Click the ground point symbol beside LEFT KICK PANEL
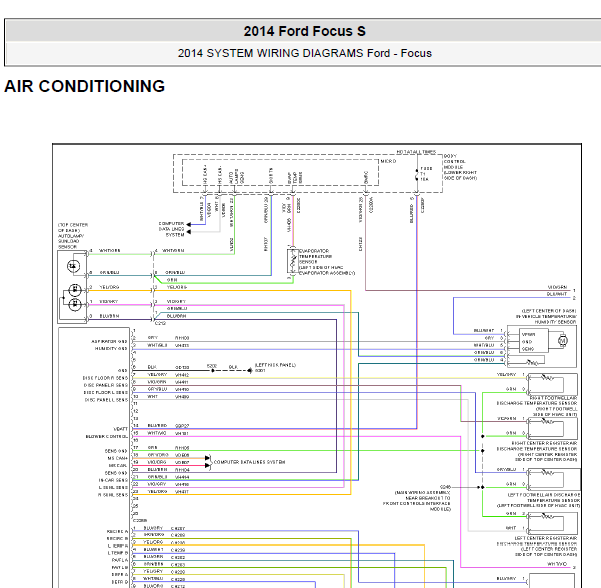Viewport: 601px width, 588px height. click(x=250, y=370)
